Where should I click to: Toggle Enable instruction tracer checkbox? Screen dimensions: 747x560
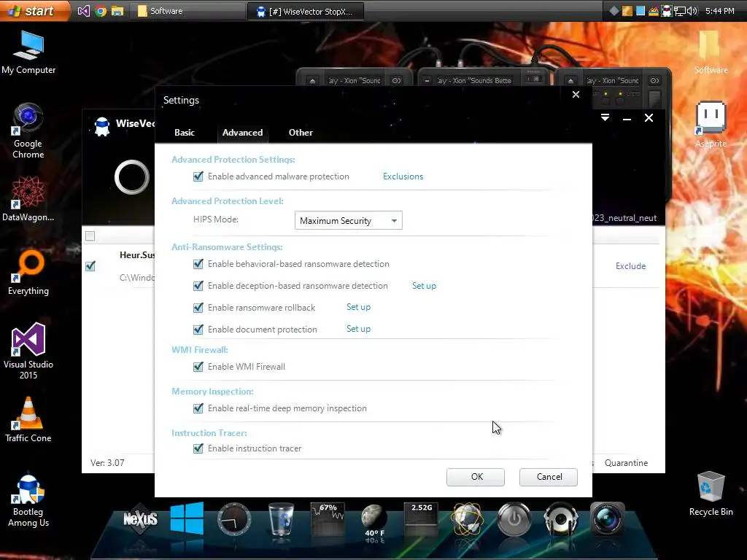tap(198, 448)
